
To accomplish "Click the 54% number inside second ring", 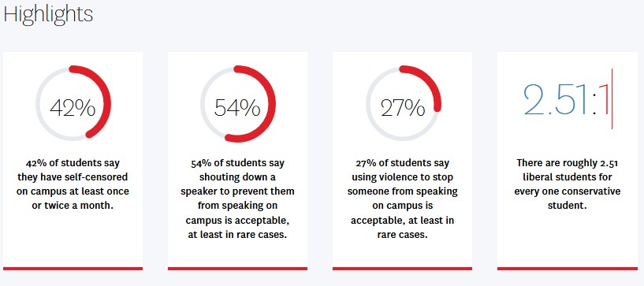I will 237,108.
